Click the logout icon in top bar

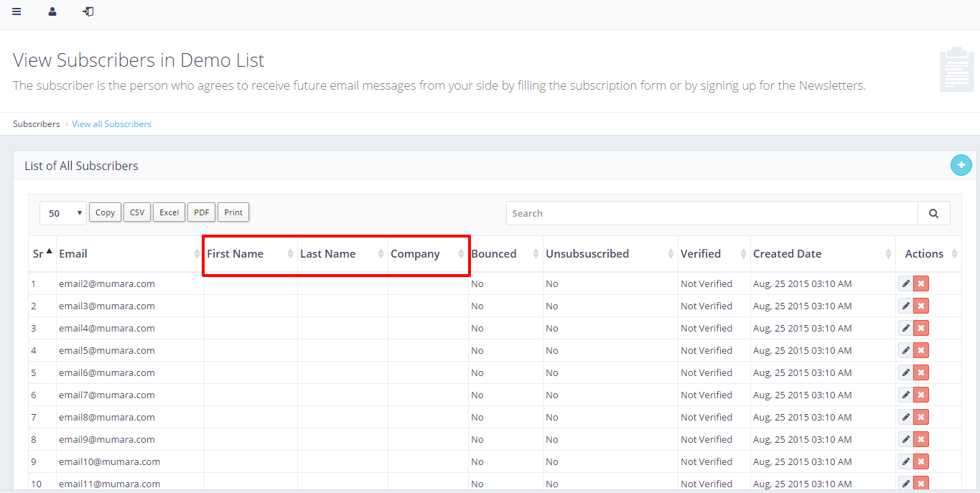coord(88,11)
